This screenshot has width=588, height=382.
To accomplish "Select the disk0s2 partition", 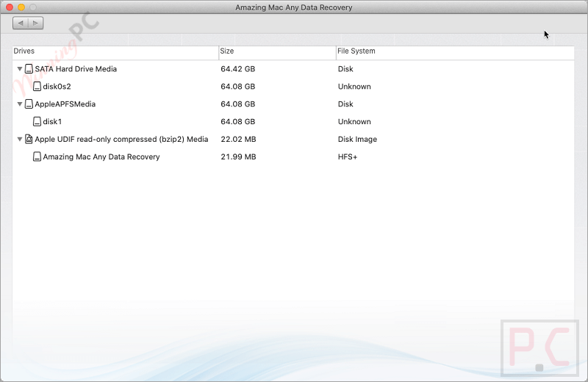I will click(x=293, y=87).
